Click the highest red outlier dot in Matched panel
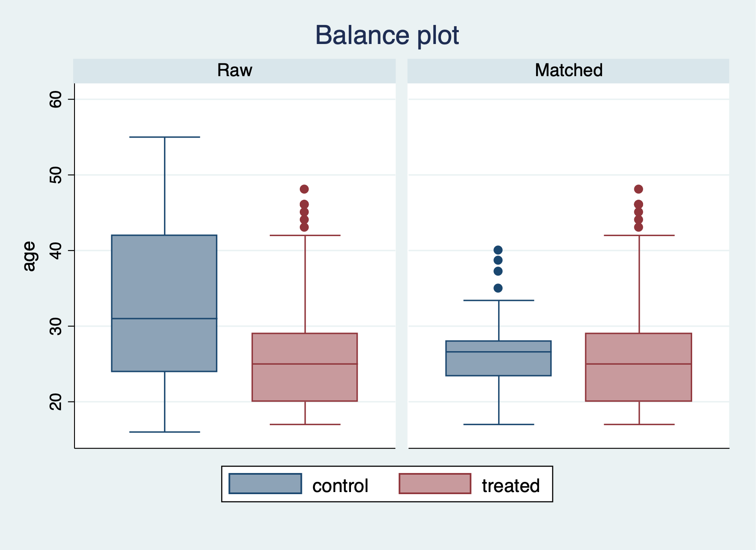 point(638,189)
